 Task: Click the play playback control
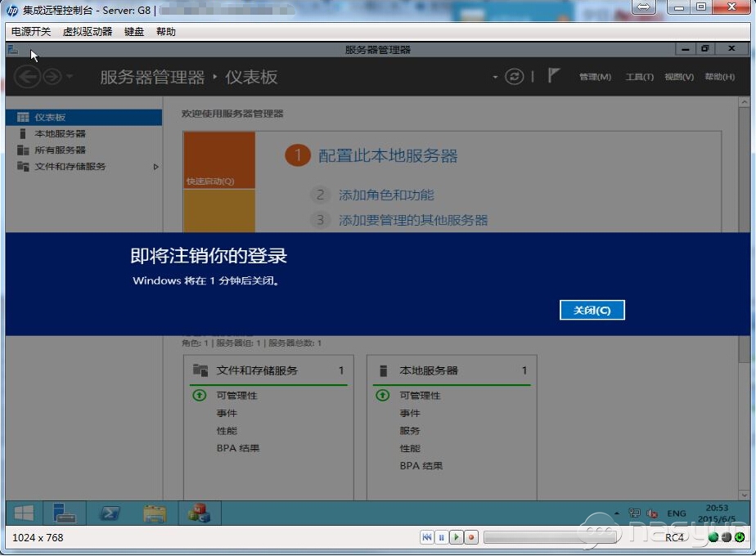point(456,536)
